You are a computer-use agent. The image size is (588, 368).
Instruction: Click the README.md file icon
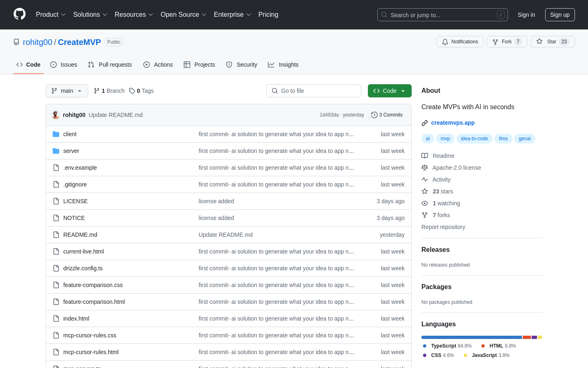pos(56,235)
